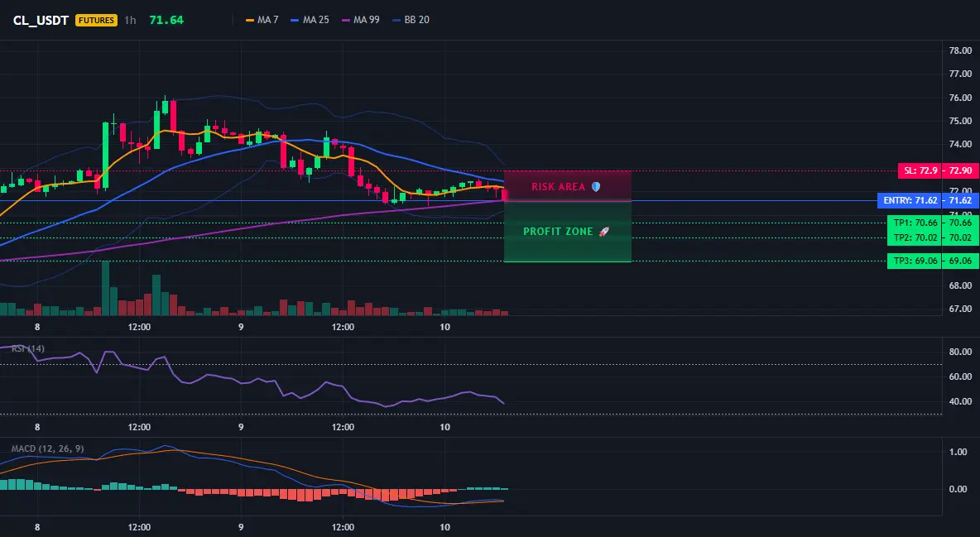Click the tallest green volume bar
Image resolution: width=980 pixels, height=537 pixels.
point(106,288)
